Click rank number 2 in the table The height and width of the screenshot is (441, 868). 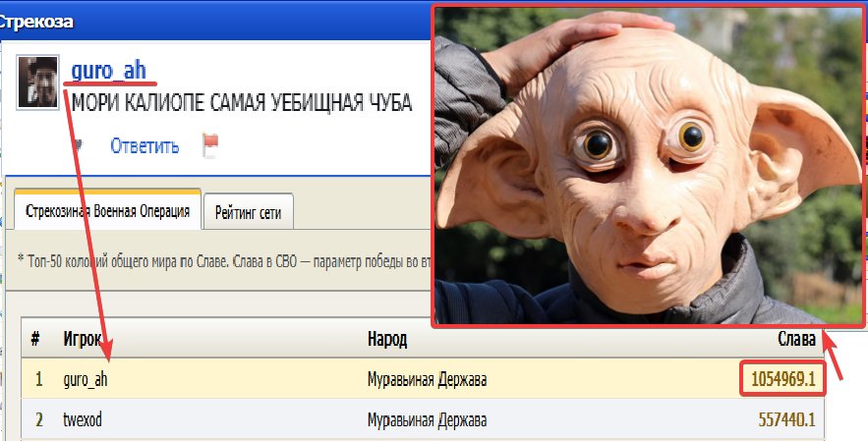pos(38,420)
